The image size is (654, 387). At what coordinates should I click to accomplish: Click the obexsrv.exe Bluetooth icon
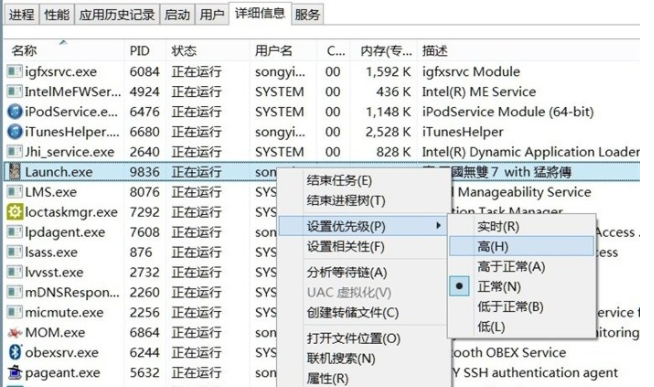[15, 352]
